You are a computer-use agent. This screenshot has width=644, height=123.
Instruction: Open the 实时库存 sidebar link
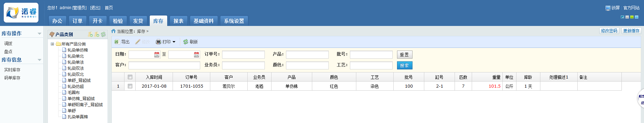12,70
